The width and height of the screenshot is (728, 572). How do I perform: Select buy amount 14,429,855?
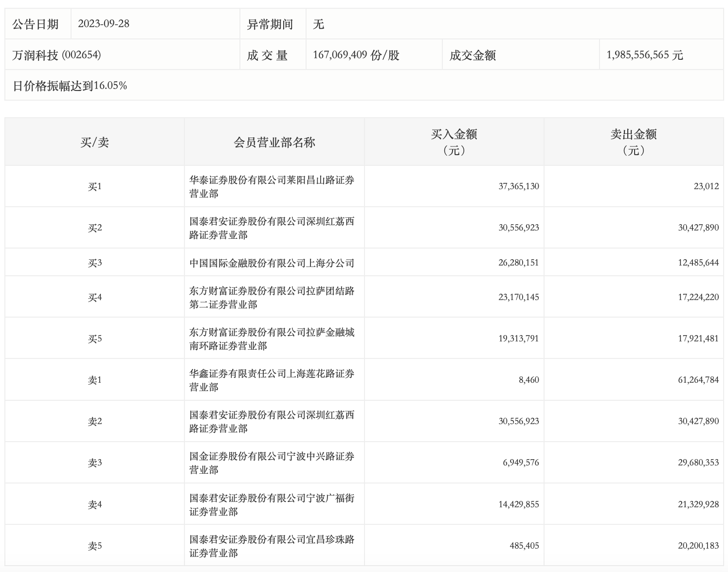[519, 504]
